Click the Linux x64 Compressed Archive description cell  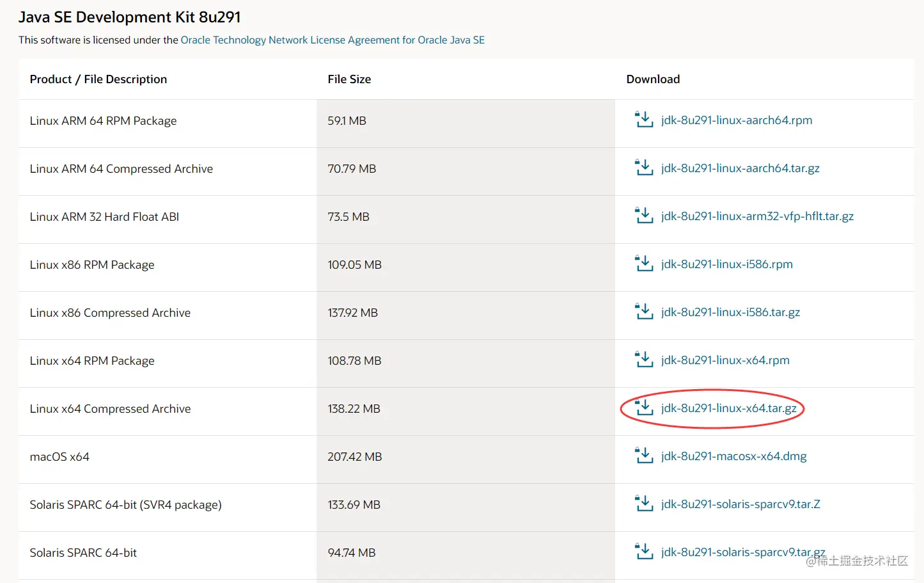pos(110,409)
